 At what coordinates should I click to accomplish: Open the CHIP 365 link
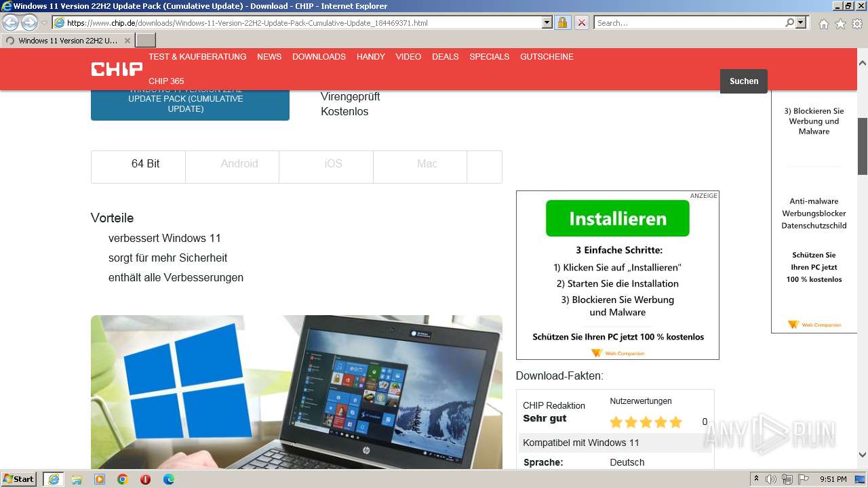click(x=166, y=81)
